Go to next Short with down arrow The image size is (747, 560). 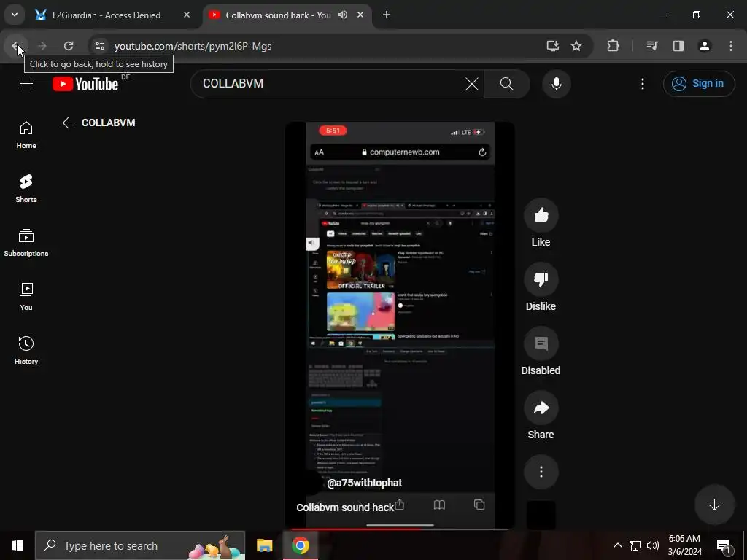click(714, 505)
